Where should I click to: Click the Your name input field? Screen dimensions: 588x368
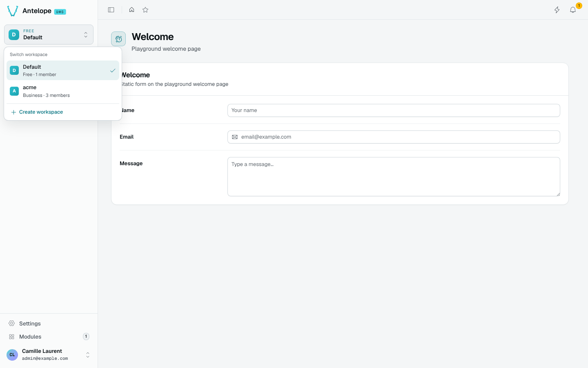click(394, 110)
